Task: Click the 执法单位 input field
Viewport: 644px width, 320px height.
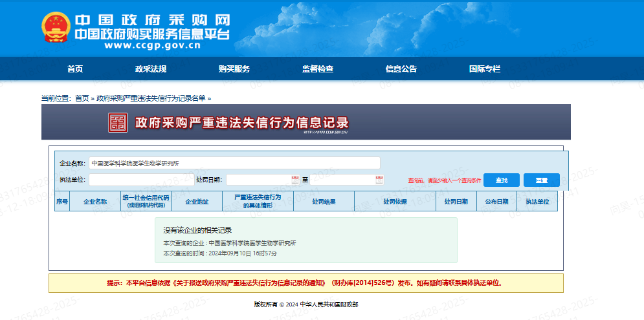Action: [x=142, y=180]
